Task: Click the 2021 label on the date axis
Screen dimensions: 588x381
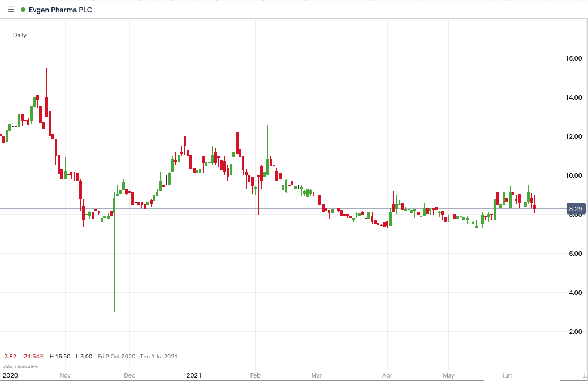Action: [194, 375]
